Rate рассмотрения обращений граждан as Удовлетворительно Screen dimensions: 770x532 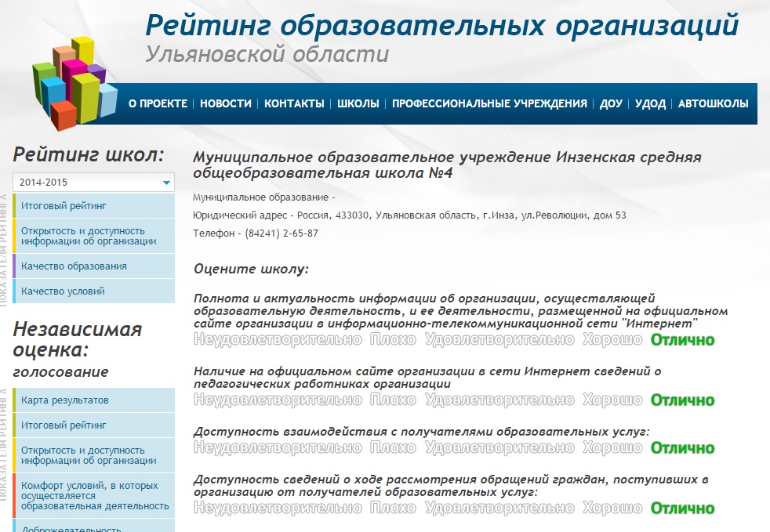point(499,508)
